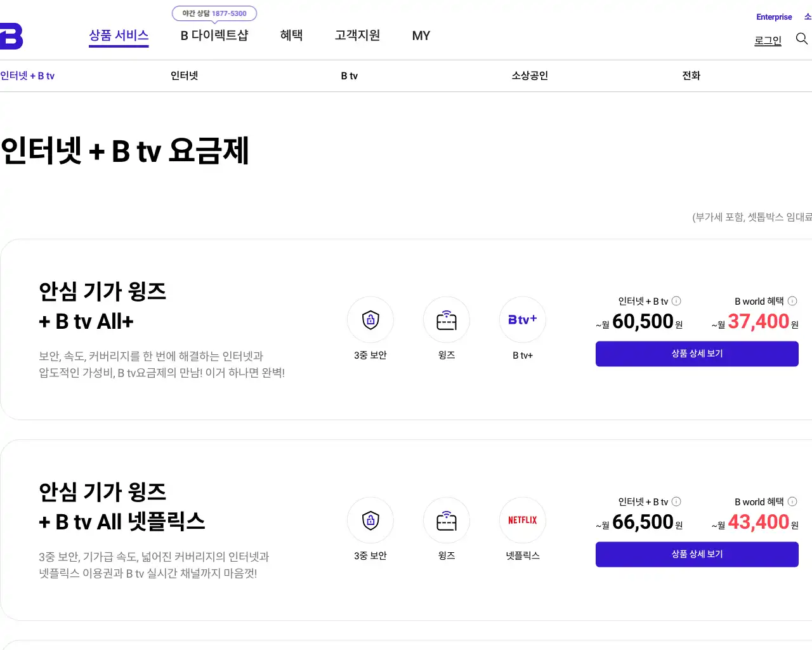Click info icon beside B world 혜택 37,400원
812x650 pixels.
792,301
